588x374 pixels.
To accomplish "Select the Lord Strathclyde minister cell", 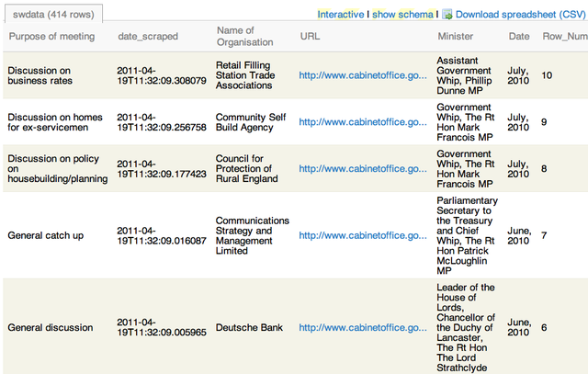I will tap(466, 327).
